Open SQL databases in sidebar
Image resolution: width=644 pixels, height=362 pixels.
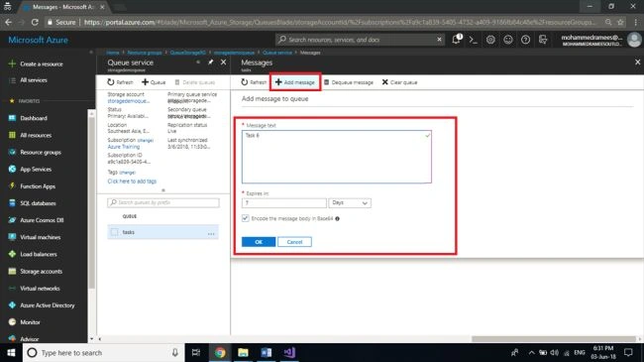point(38,203)
